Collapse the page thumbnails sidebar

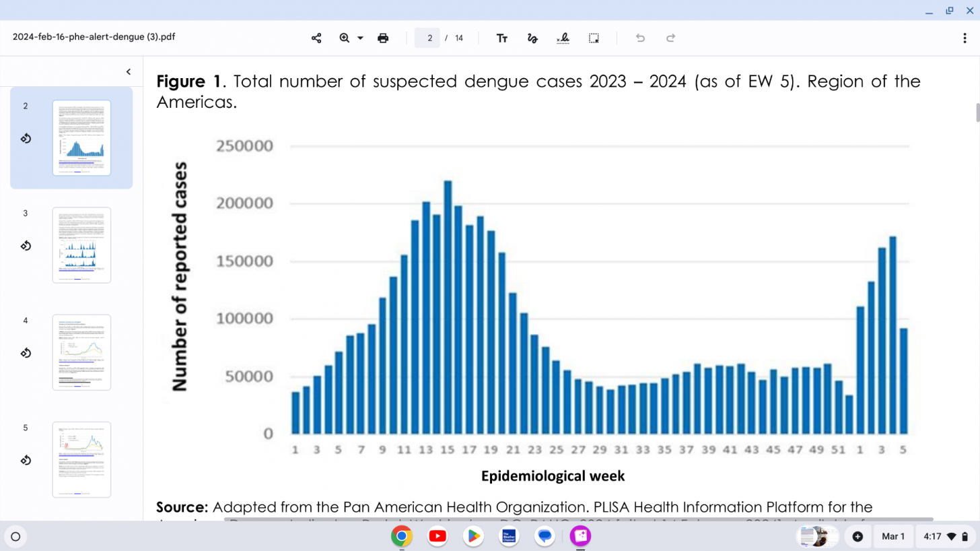129,72
